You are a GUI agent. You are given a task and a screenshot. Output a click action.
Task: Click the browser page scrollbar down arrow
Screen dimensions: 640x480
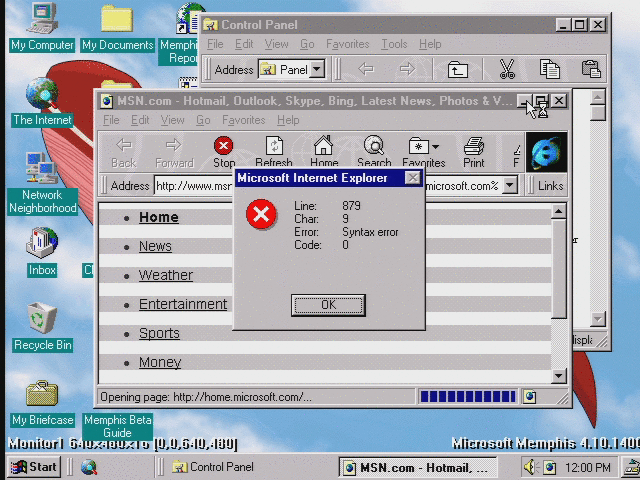coord(558,376)
